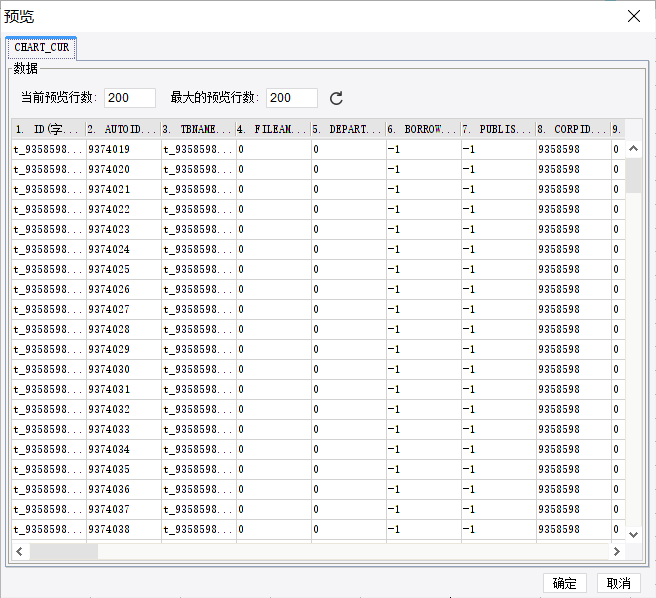This screenshot has width=656, height=598.
Task: Select column 9 header
Action: [618, 129]
